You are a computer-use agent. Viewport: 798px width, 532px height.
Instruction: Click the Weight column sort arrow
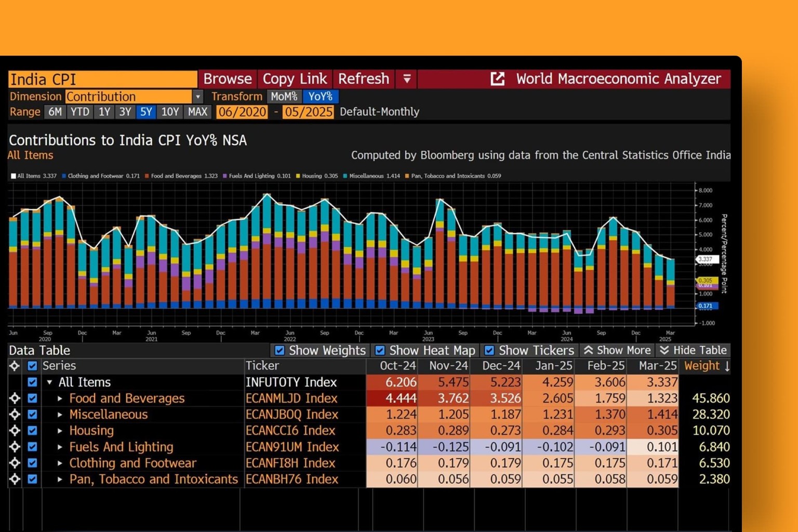point(727,366)
